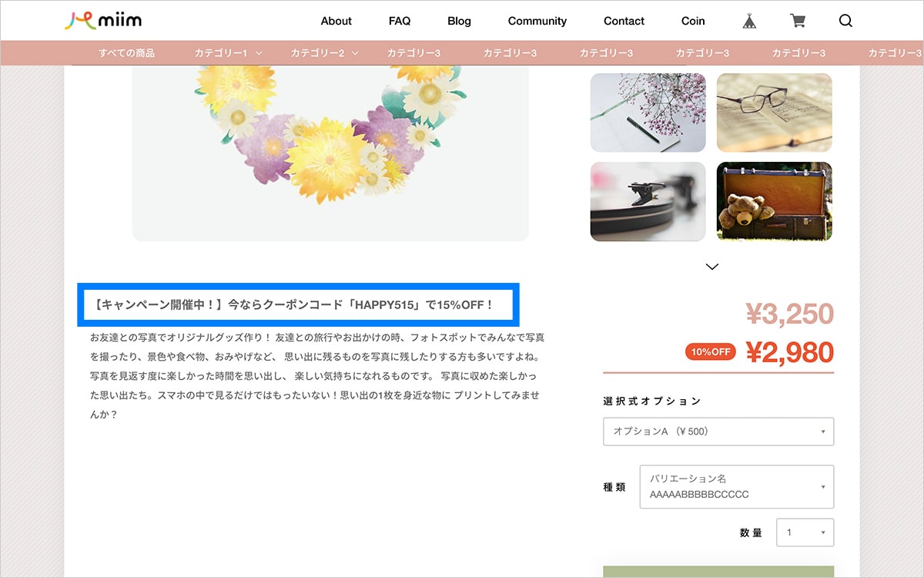View the baby's breath flower thumbnail
The height and width of the screenshot is (578, 924).
point(648,113)
